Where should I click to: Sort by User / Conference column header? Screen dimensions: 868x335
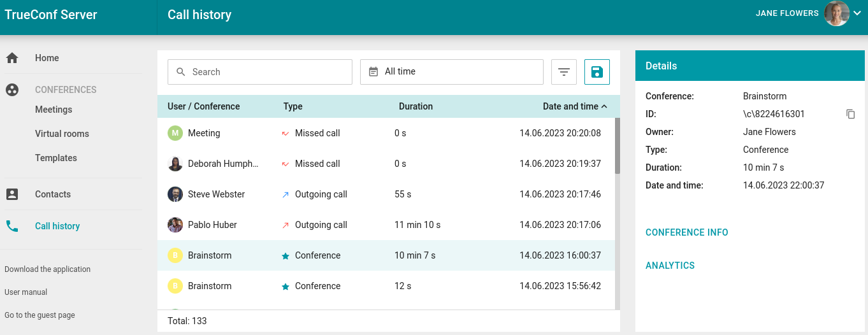pyautogui.click(x=204, y=106)
